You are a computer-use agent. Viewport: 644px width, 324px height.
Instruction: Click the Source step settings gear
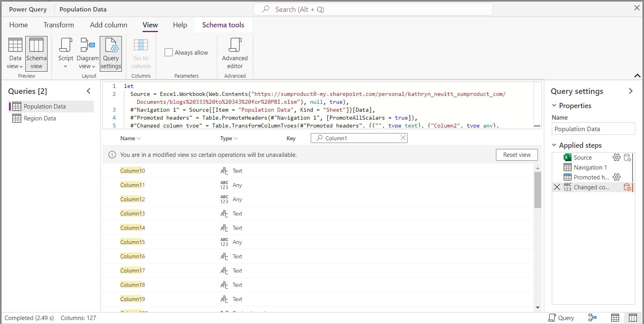coord(617,157)
